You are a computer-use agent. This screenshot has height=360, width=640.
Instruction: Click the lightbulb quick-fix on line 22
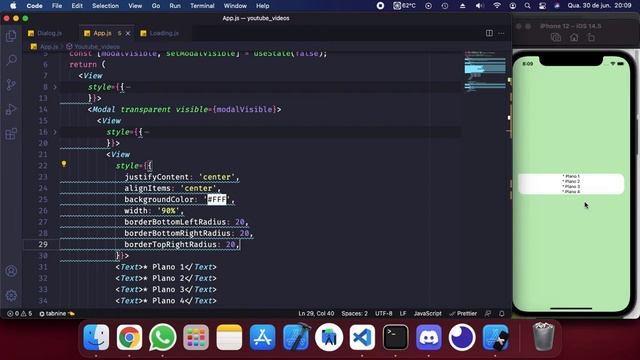(x=64, y=164)
